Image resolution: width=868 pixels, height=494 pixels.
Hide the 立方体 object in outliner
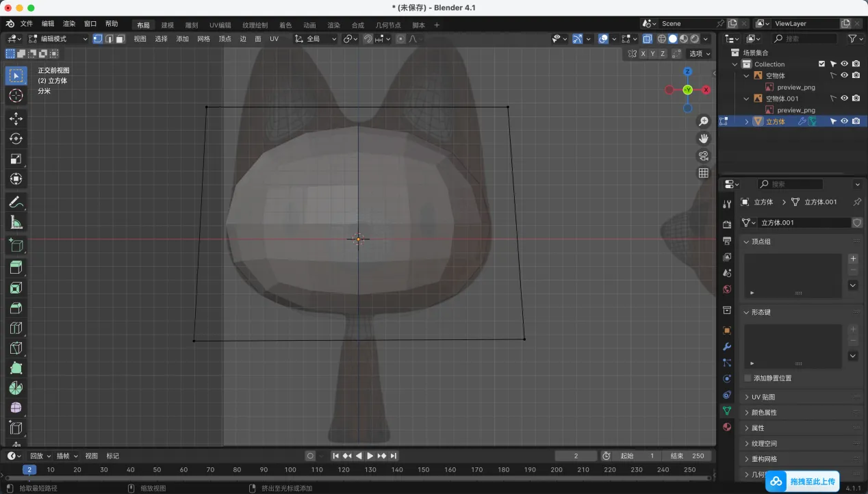(844, 121)
